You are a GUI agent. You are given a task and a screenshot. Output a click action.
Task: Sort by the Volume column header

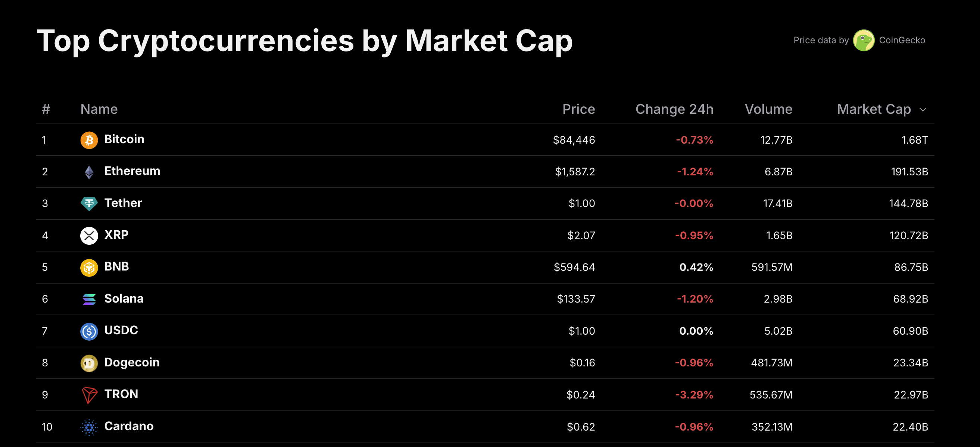[768, 109]
